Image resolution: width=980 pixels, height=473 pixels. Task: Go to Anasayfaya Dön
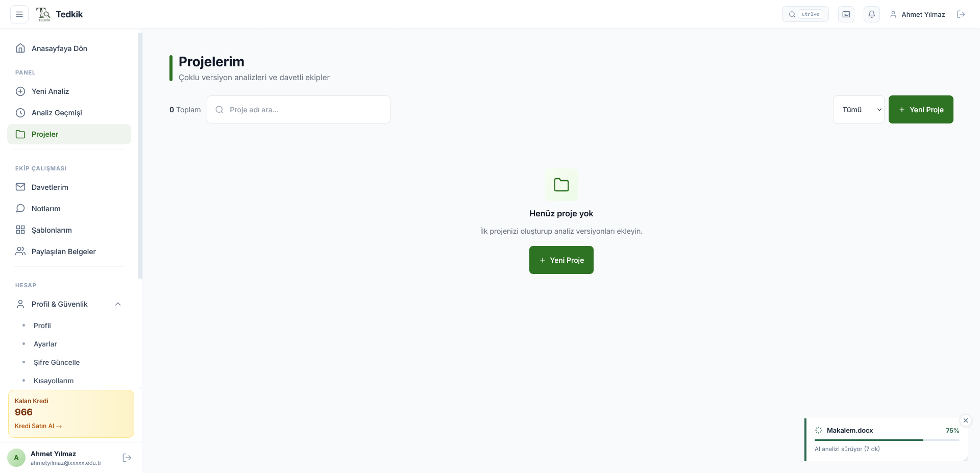pos(69,48)
